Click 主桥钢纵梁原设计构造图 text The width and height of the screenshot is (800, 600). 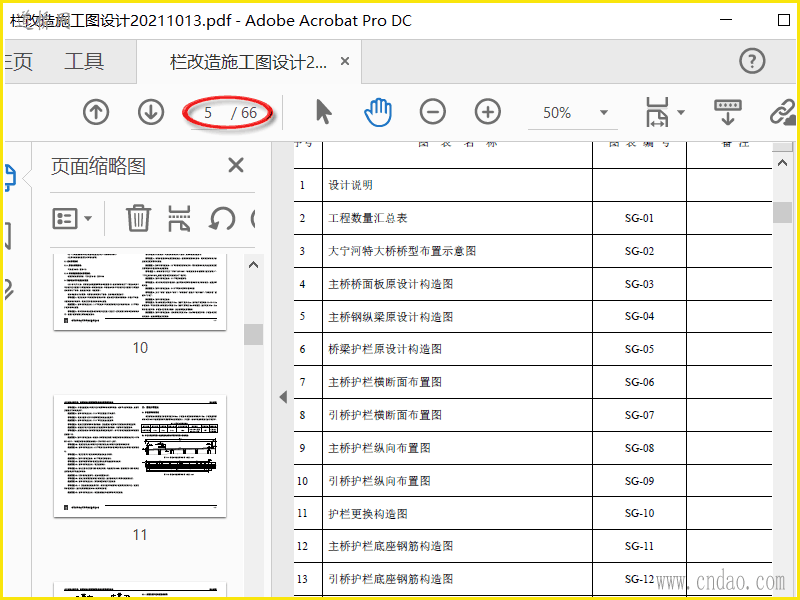point(390,317)
